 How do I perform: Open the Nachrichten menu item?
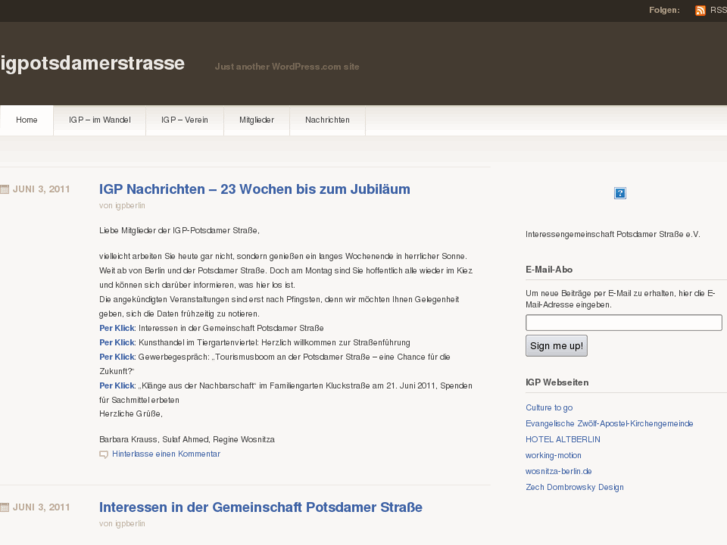327,120
